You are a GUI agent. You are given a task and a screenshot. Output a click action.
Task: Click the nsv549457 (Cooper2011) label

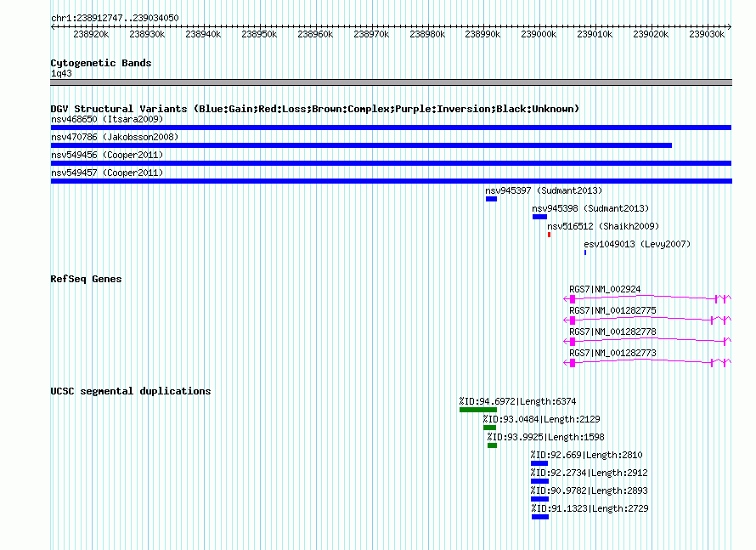pos(107,173)
